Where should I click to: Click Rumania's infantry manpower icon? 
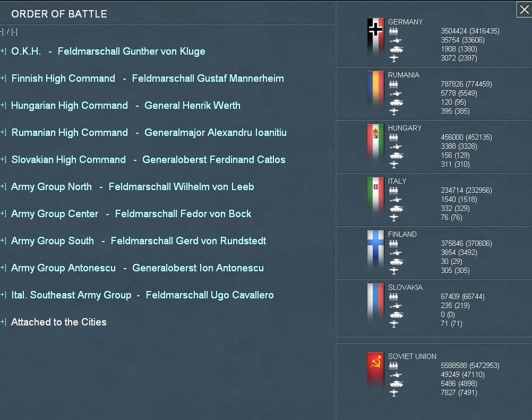click(393, 84)
